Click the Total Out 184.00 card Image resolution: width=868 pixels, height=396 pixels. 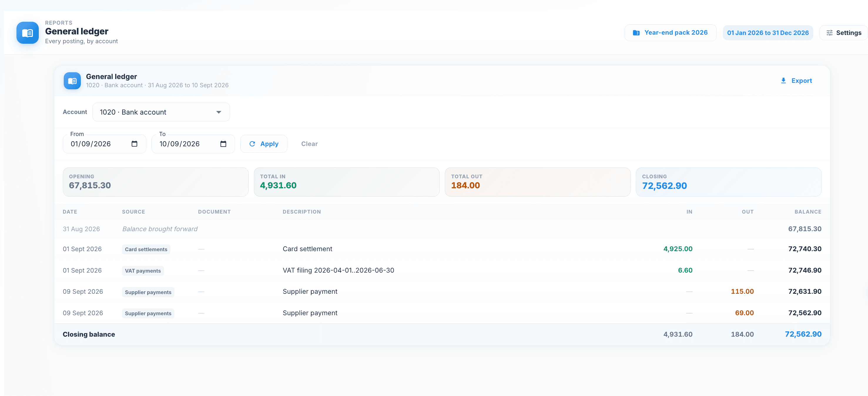click(x=537, y=182)
